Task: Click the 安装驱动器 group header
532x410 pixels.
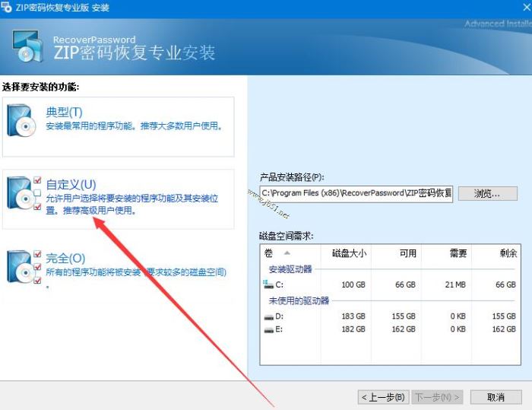Action: 290,269
